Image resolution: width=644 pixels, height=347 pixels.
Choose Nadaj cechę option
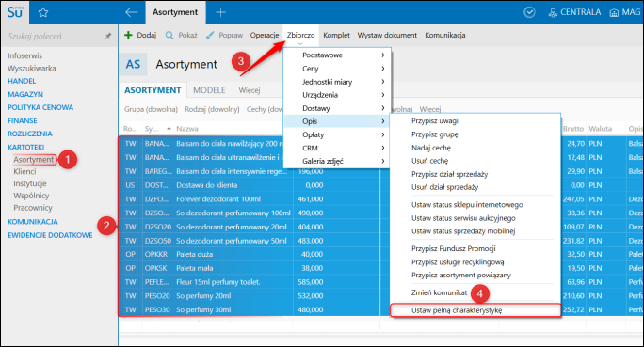tap(431, 148)
